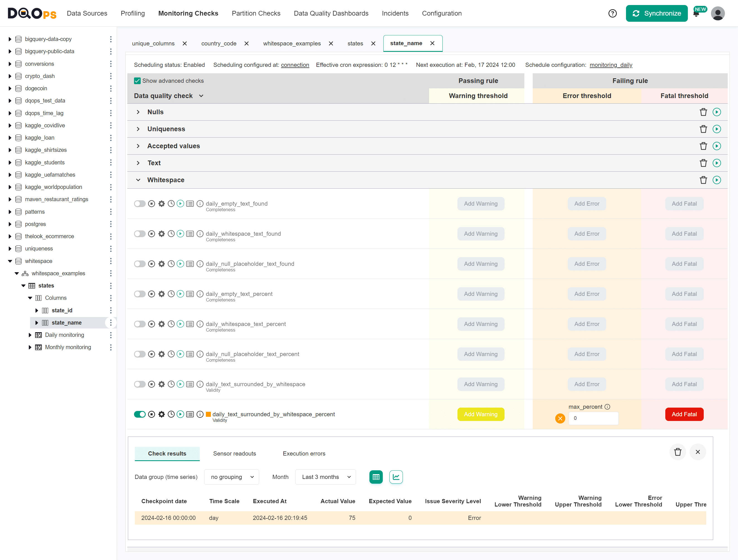
Task: Open schedule clock for daily_null_placeholder_text_found
Action: tap(171, 264)
